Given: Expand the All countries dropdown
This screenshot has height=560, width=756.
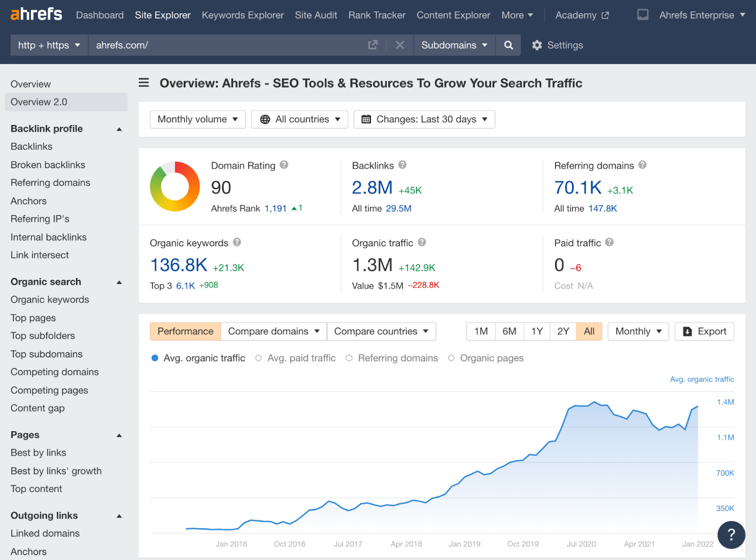Looking at the screenshot, I should (300, 119).
